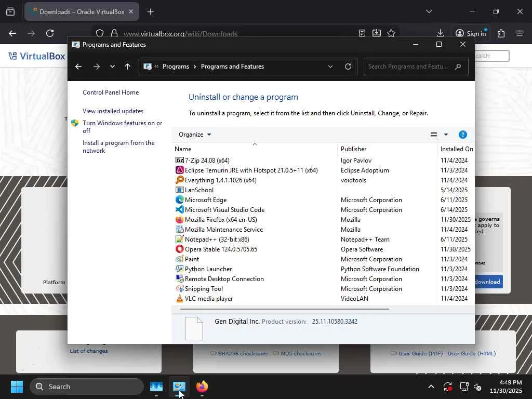Click the Python Launcher icon
Viewport: 532px width, 399px height.
click(x=179, y=269)
